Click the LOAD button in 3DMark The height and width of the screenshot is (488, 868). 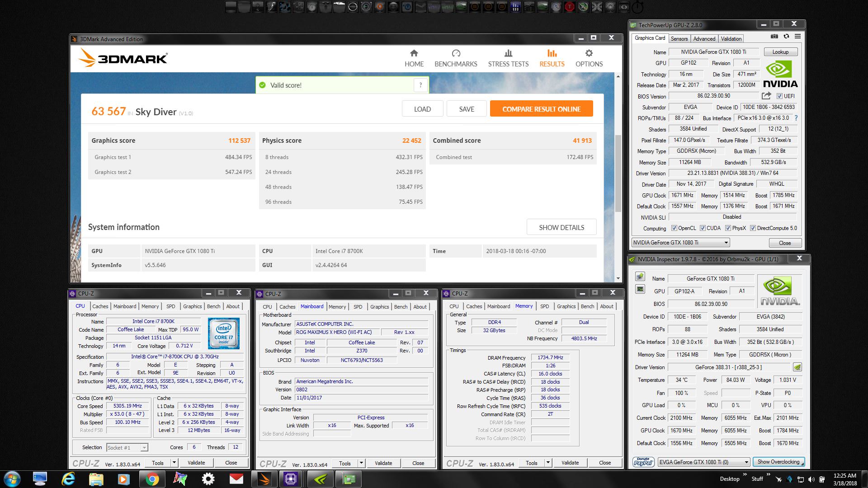tap(422, 109)
